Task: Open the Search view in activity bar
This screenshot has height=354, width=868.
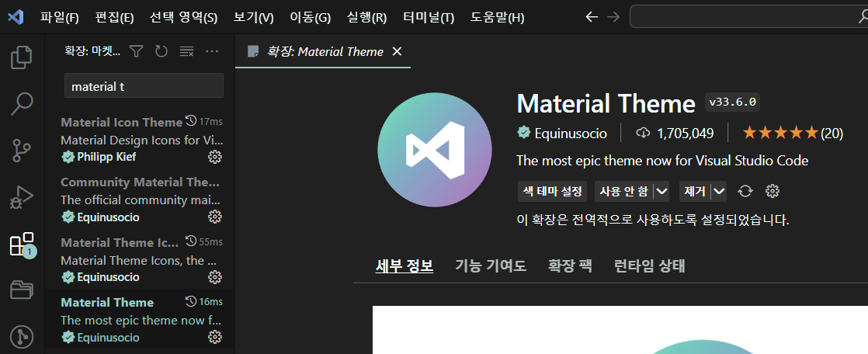Action: pos(22,104)
